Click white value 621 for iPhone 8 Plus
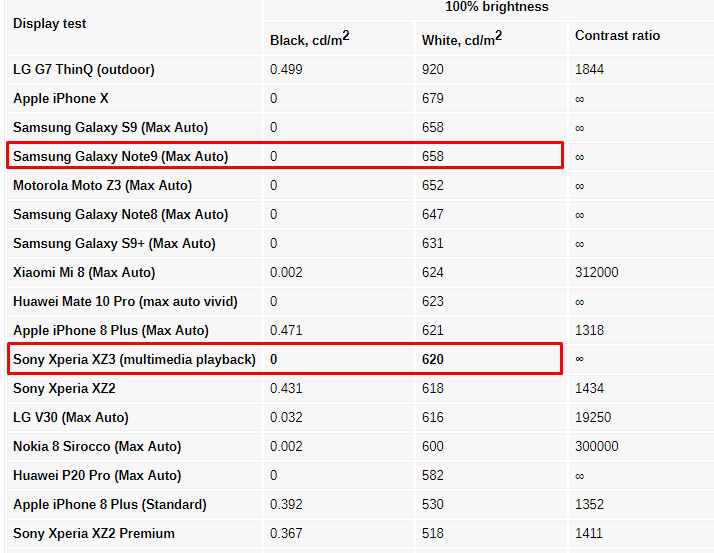 pyautogui.click(x=433, y=331)
